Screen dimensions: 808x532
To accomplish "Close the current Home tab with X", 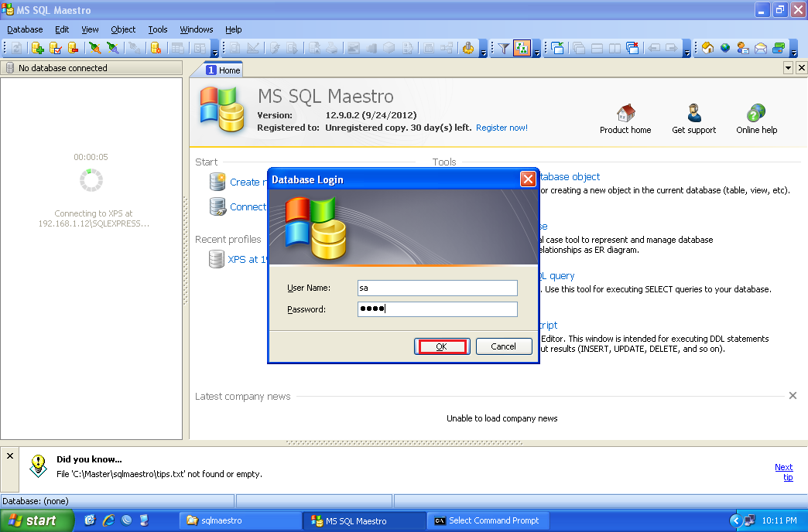I will (801, 67).
